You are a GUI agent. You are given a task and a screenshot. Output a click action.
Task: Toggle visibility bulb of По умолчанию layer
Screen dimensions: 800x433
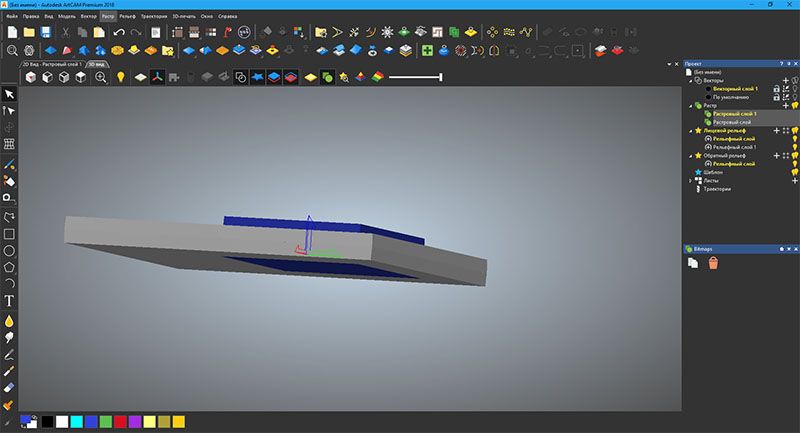click(x=795, y=97)
